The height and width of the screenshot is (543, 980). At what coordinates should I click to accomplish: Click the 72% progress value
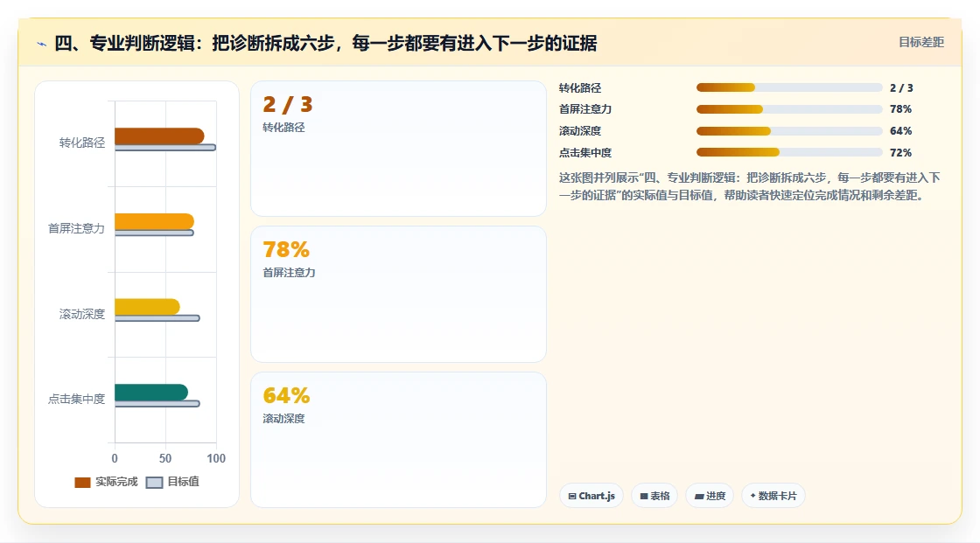click(900, 152)
